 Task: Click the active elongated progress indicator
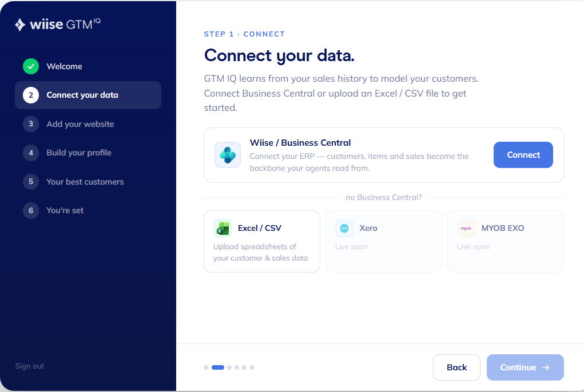[218, 367]
